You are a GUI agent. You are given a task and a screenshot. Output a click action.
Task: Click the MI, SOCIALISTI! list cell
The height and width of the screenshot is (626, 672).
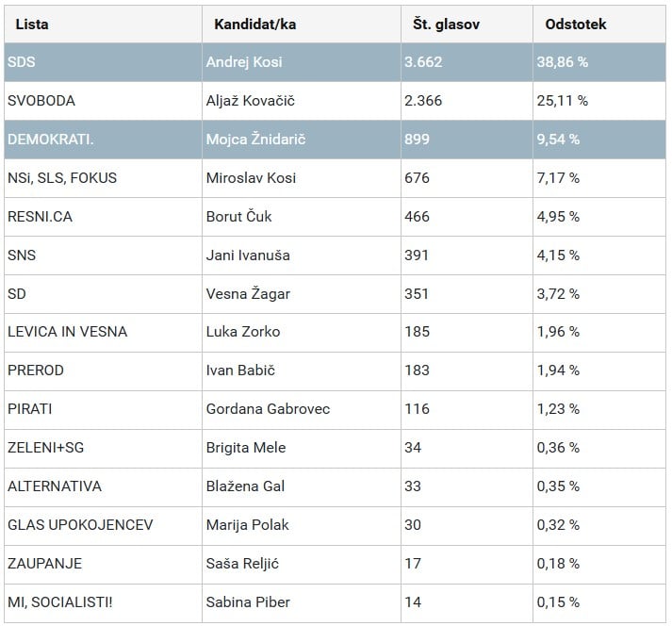coord(59,602)
